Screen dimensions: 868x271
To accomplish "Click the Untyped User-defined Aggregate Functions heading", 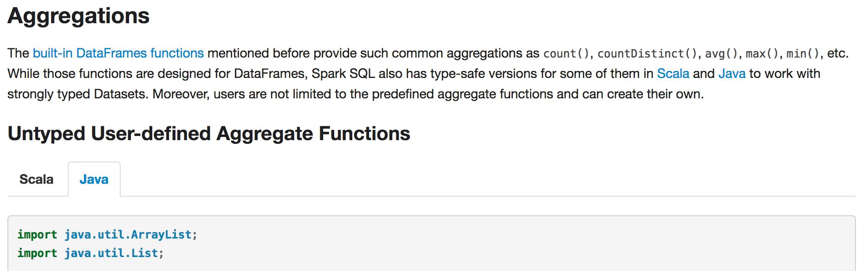I will [209, 134].
